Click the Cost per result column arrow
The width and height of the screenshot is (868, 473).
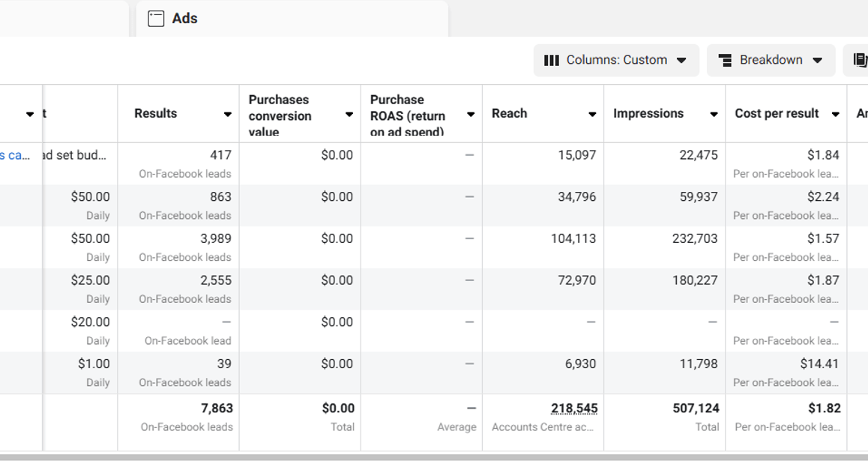coord(835,115)
